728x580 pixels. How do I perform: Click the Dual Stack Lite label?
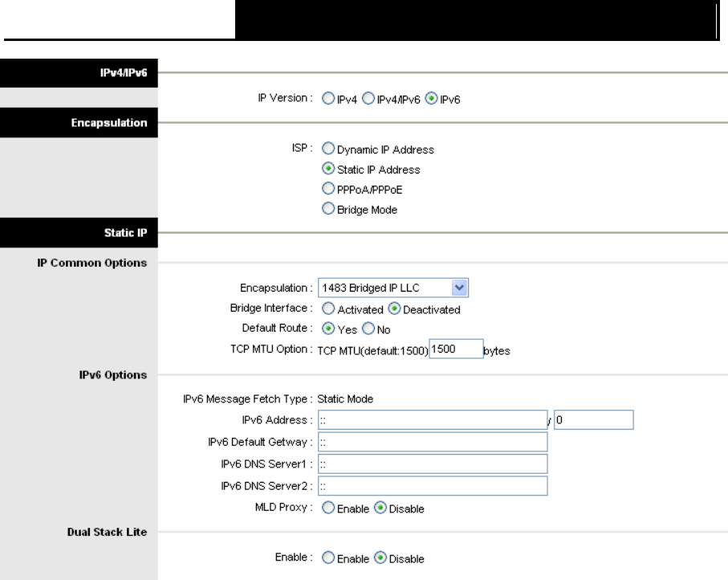(107, 532)
